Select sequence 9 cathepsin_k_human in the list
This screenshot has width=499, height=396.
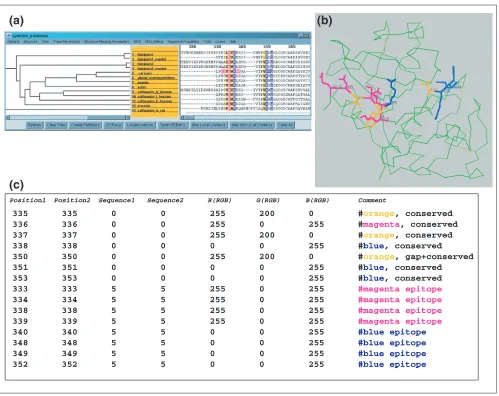coord(155,92)
